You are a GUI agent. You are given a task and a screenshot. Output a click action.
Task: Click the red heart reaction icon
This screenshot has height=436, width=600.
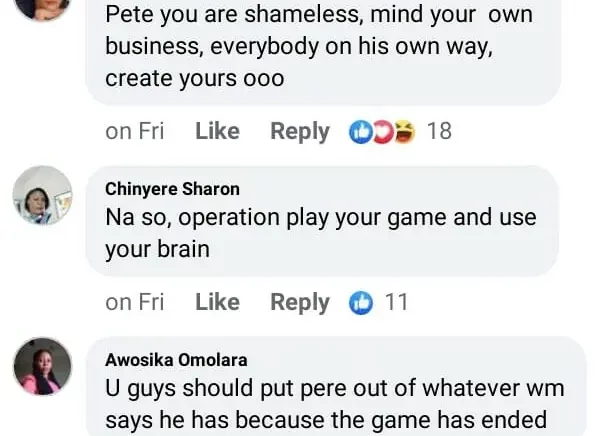pyautogui.click(x=381, y=132)
